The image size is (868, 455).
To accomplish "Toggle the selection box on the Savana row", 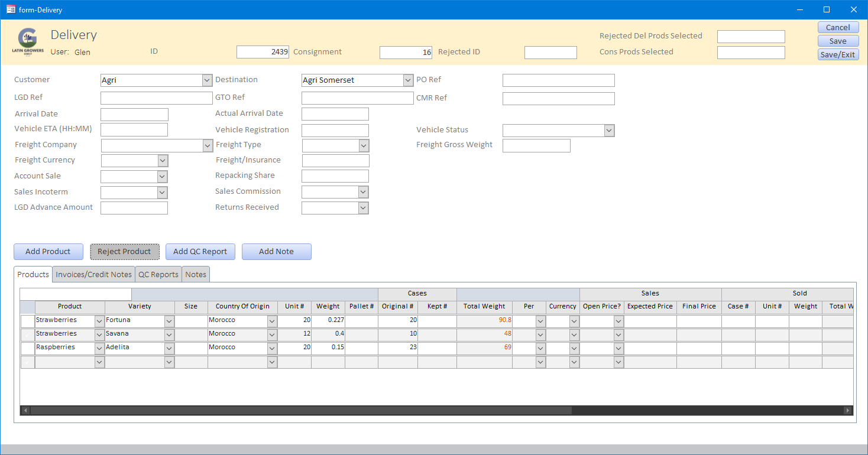I will [27, 334].
